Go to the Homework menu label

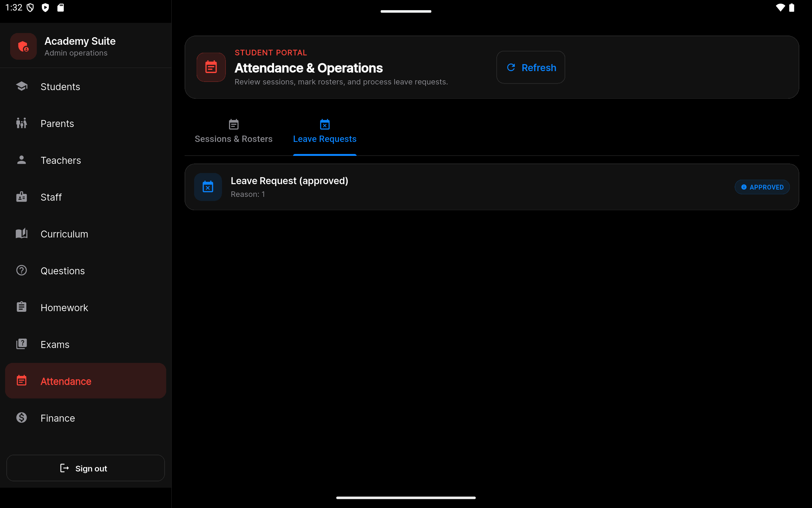tap(64, 308)
